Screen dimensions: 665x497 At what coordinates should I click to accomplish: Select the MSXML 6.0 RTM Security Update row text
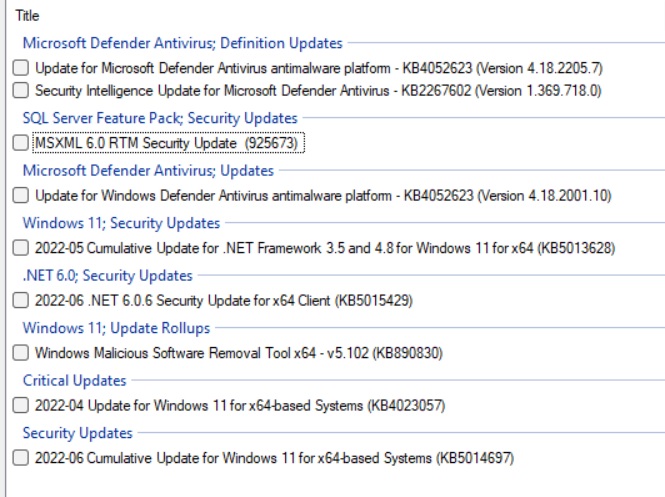(165, 143)
